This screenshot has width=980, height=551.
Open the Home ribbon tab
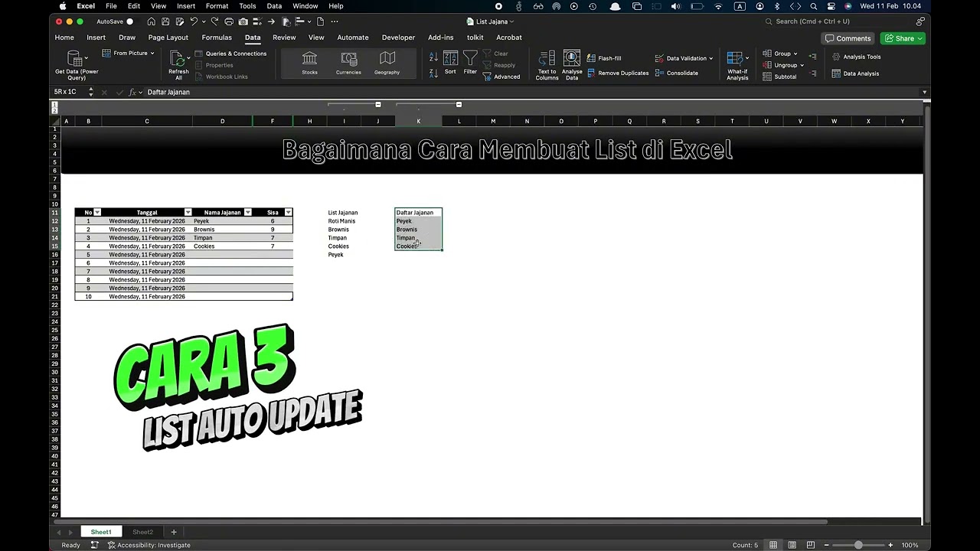[x=64, y=37]
